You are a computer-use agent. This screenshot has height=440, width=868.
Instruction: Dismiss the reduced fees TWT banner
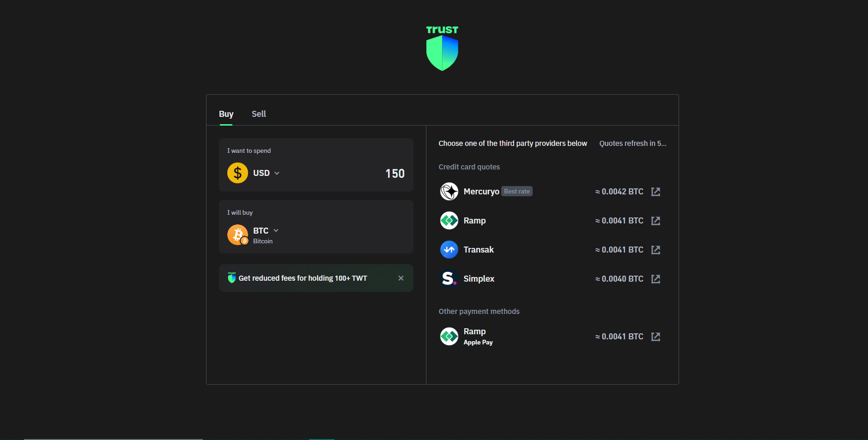pos(401,278)
